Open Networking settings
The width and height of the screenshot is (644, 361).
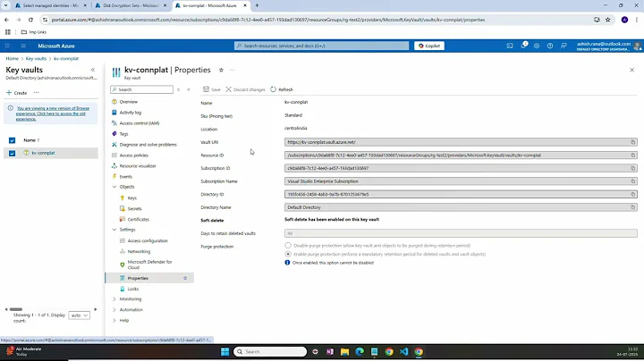(x=139, y=251)
